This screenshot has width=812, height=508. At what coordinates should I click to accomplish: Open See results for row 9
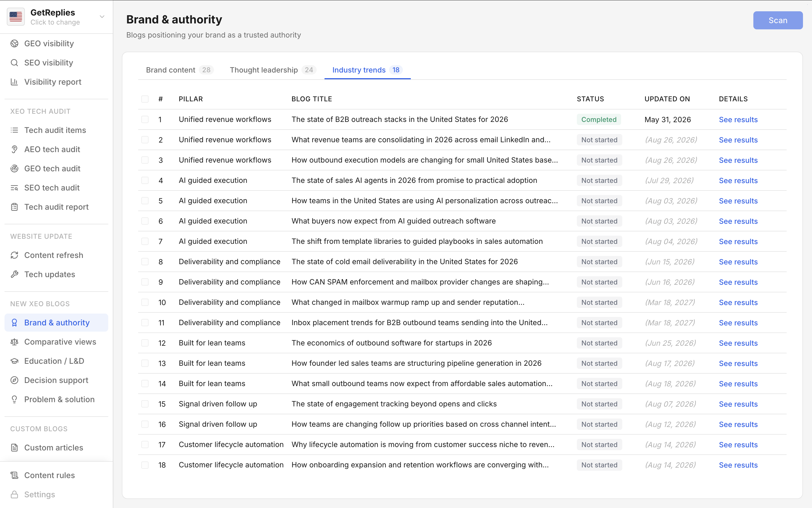pyautogui.click(x=738, y=282)
